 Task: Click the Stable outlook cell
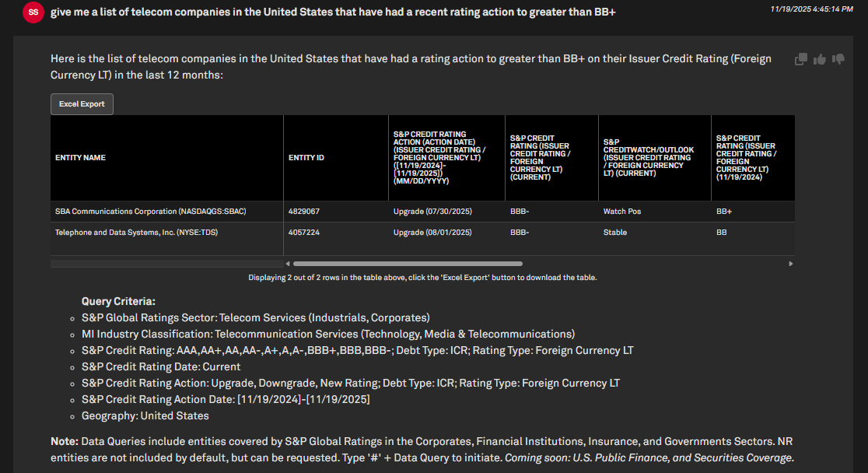coord(615,233)
